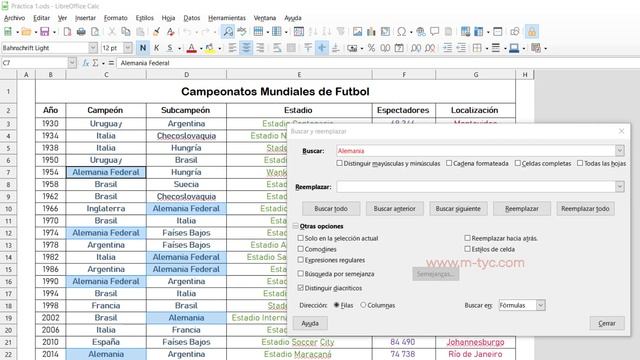
Task: Enable Cadena formateada checkbox
Action: point(449,163)
